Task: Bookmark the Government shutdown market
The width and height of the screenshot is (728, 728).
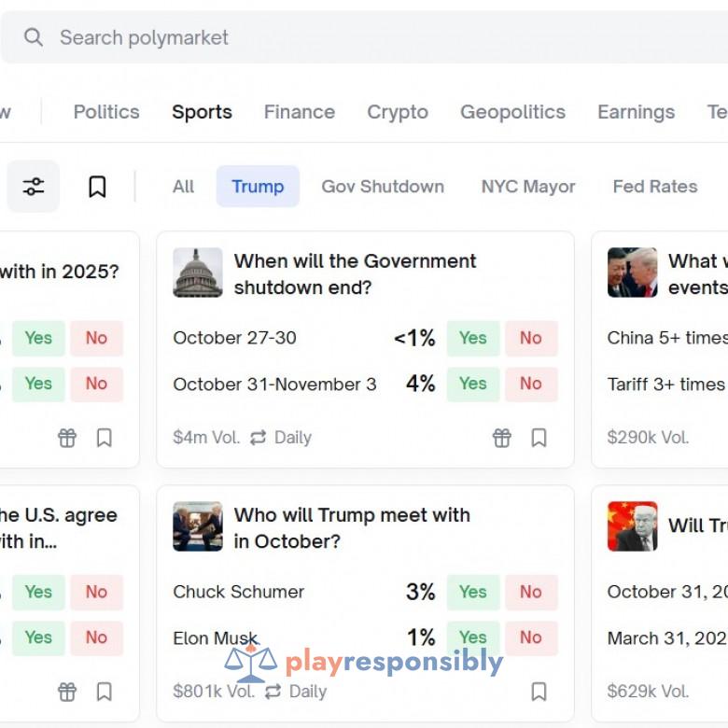Action: (539, 438)
